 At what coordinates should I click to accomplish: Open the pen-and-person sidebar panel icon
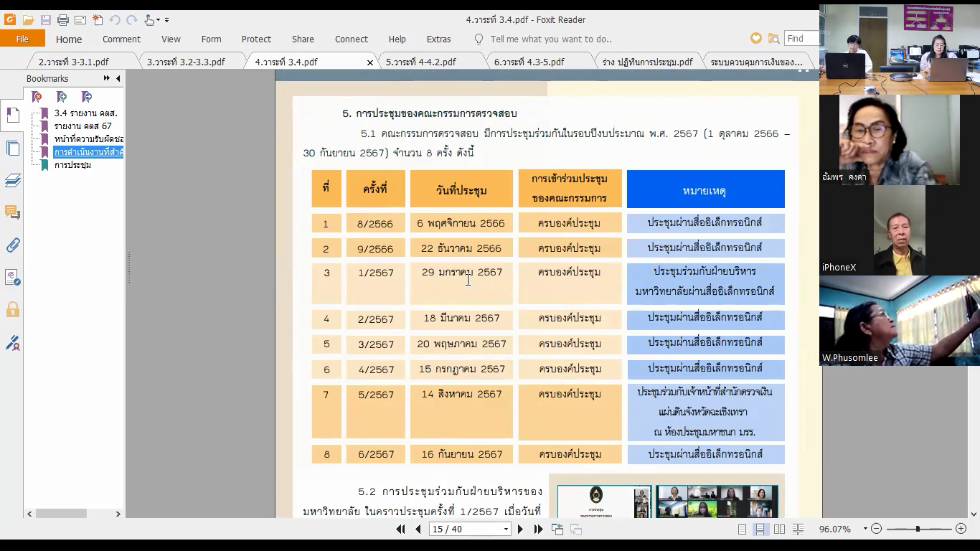coord(12,343)
